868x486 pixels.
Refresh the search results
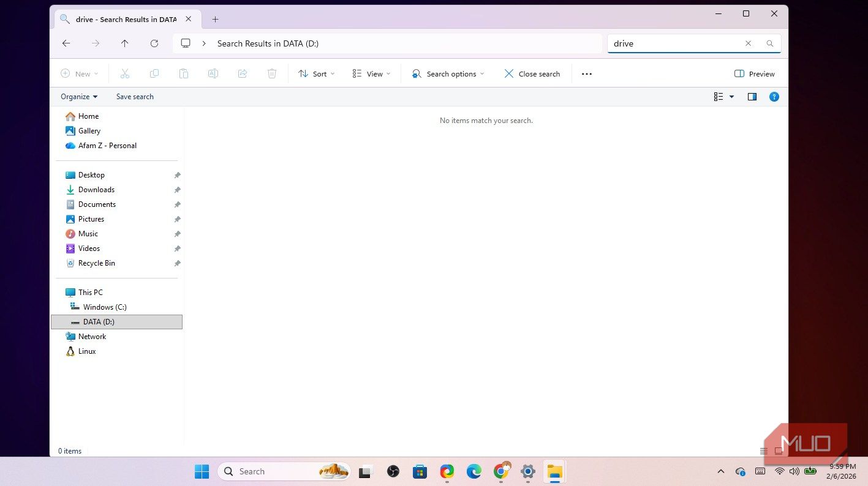coord(154,43)
